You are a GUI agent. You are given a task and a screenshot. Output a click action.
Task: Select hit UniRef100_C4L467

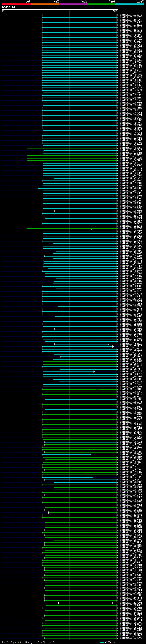point(131,495)
